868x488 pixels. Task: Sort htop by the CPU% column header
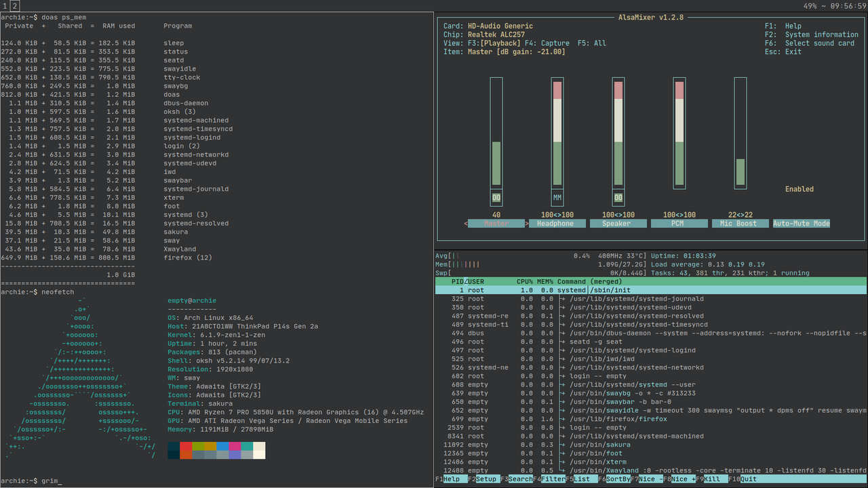(525, 281)
